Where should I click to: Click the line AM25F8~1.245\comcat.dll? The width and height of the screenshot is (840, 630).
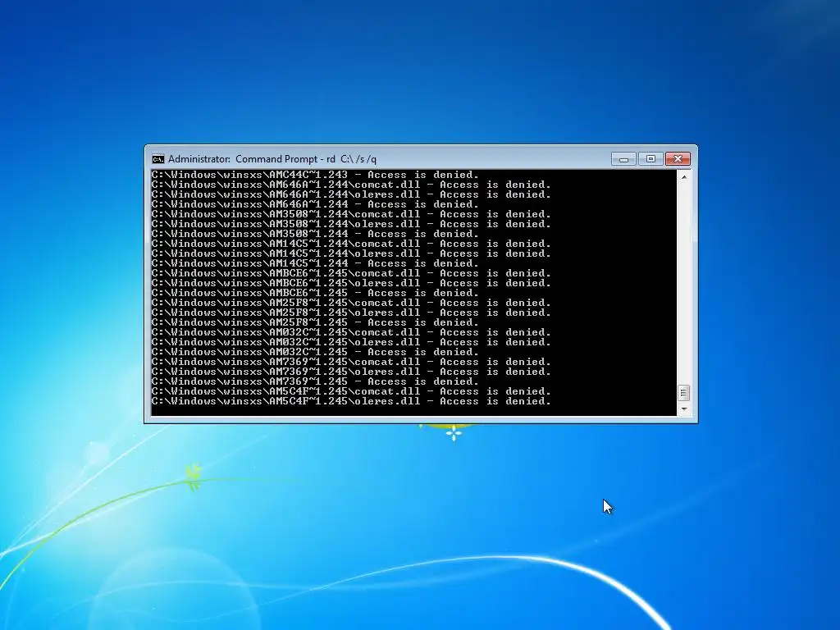(x=351, y=304)
